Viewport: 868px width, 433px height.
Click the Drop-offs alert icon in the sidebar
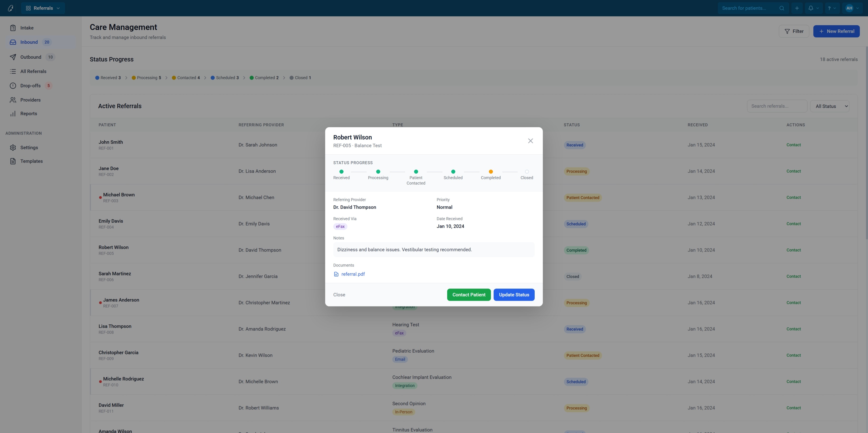13,86
